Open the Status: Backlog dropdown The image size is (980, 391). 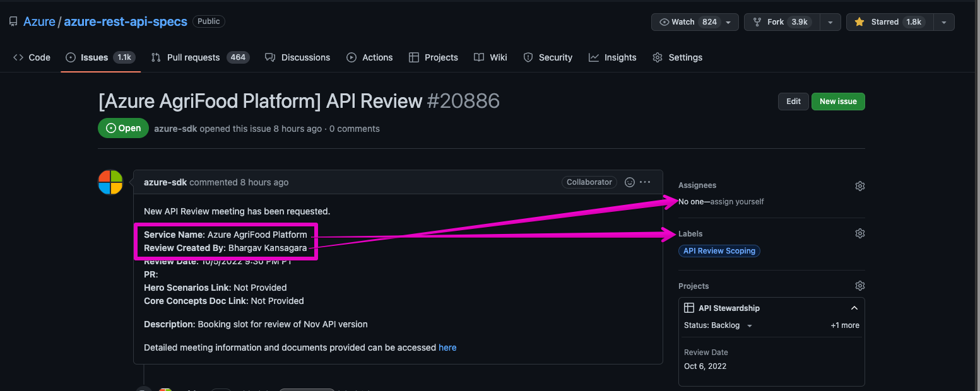coord(718,325)
